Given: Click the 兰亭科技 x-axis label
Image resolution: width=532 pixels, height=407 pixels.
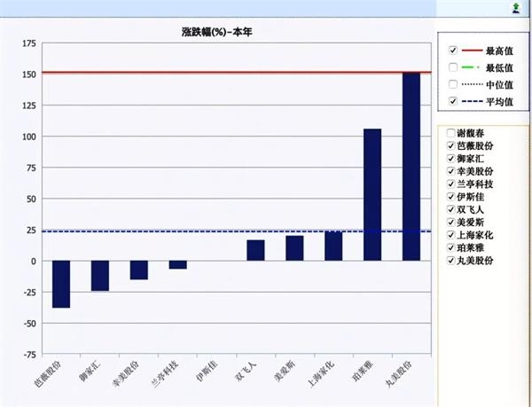Looking at the screenshot, I should 165,374.
